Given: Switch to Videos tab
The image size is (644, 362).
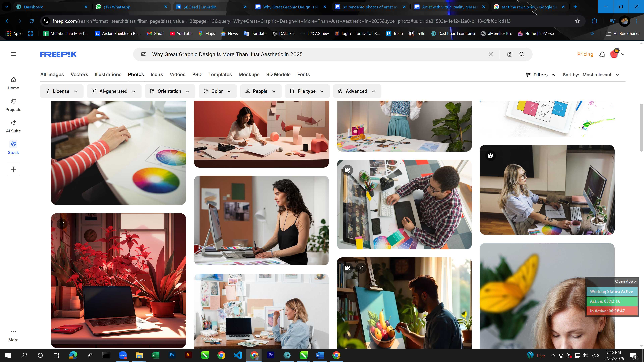Looking at the screenshot, I should (177, 74).
